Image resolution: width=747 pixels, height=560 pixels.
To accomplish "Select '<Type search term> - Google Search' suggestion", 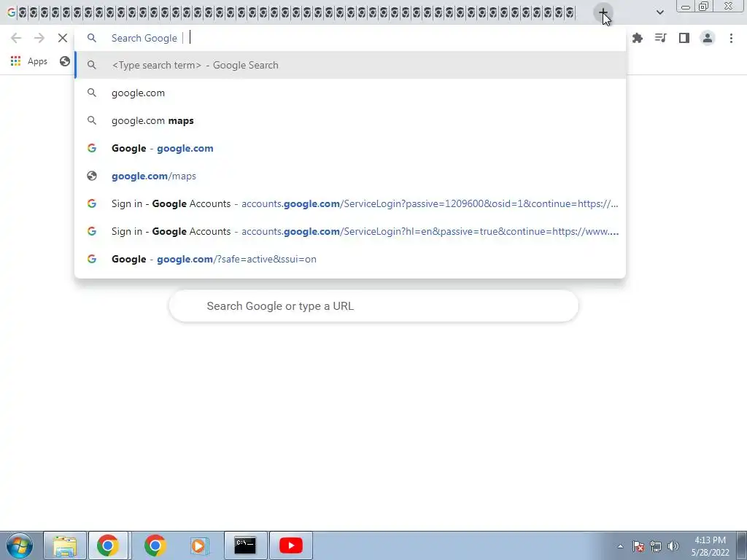I will coord(350,65).
